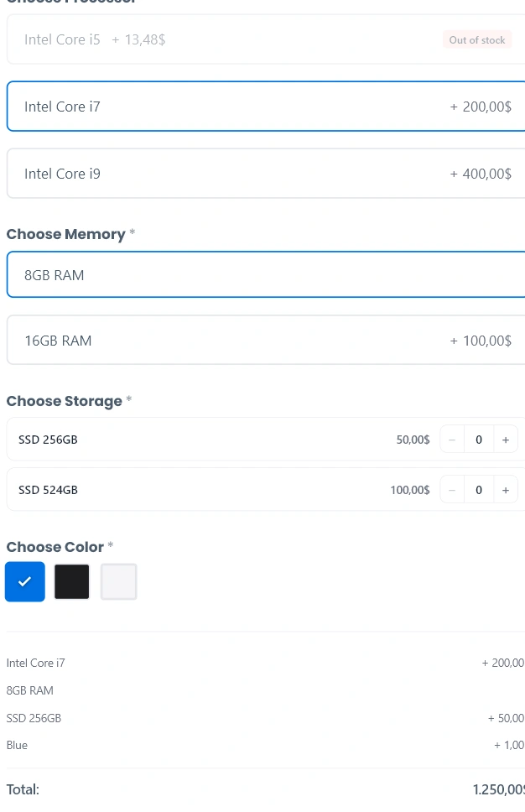Click the 50,00$ price in SSD 256GB row
Image resolution: width=525 pixels, height=812 pixels.
pyautogui.click(x=413, y=440)
